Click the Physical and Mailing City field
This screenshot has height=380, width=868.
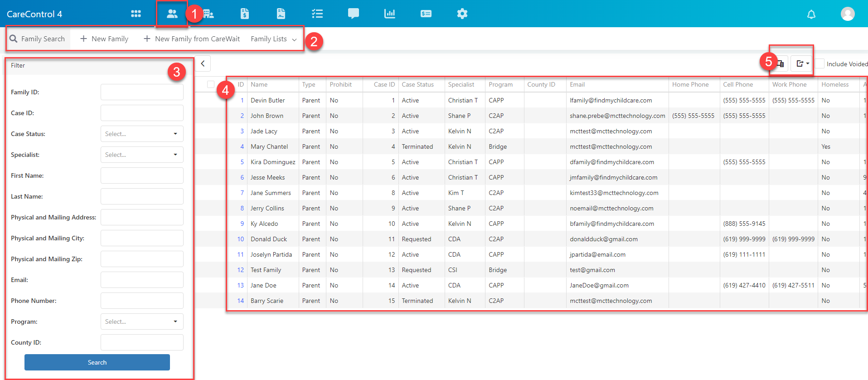coord(142,238)
